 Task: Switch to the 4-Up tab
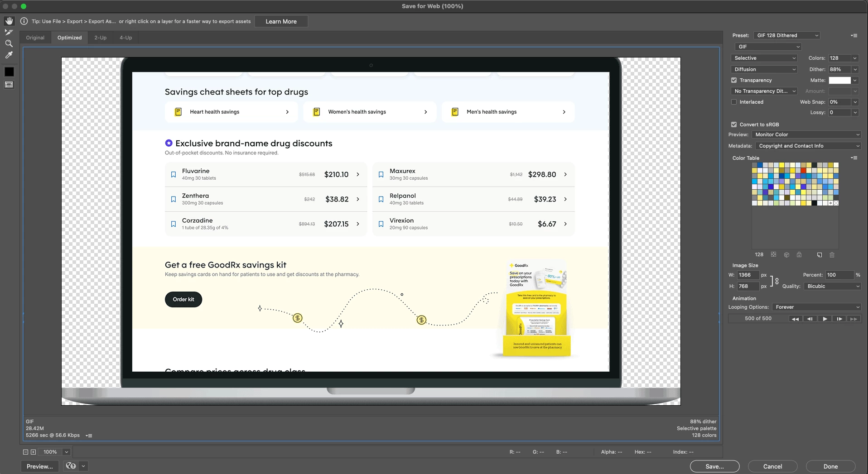tap(126, 38)
